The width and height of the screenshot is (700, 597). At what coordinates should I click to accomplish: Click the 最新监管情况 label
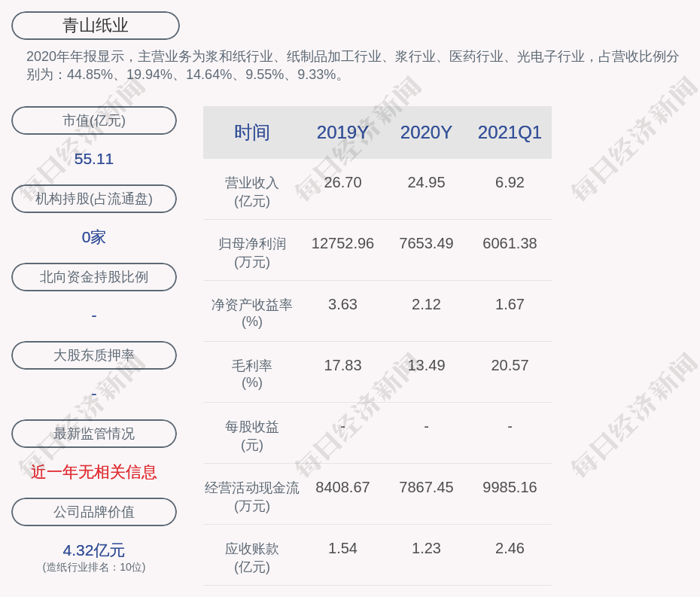tap(94, 434)
